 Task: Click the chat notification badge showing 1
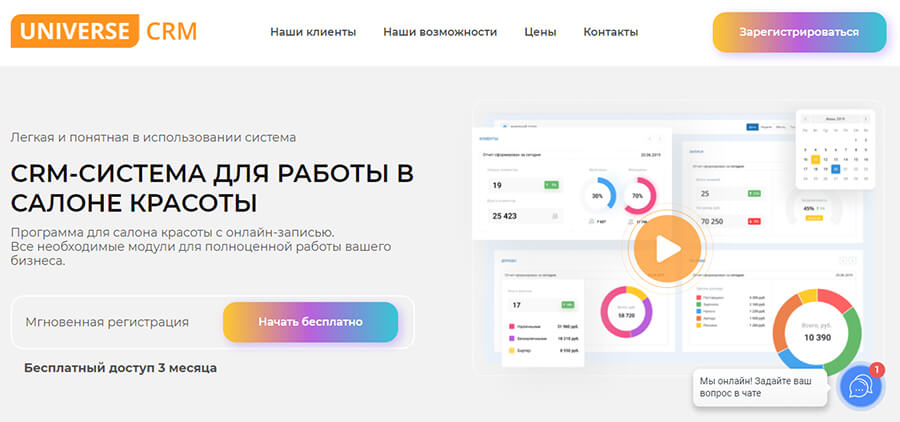pos(876,369)
